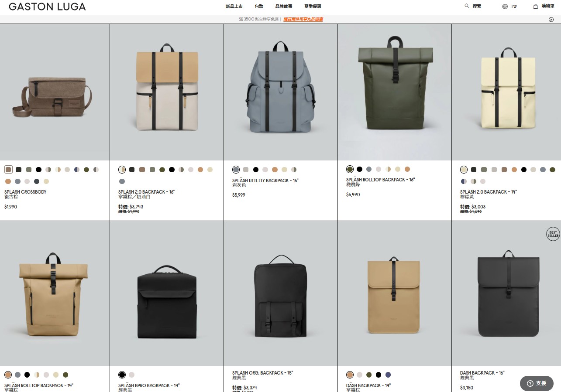Open the Spläsh Utility Backpack image

click(x=281, y=92)
